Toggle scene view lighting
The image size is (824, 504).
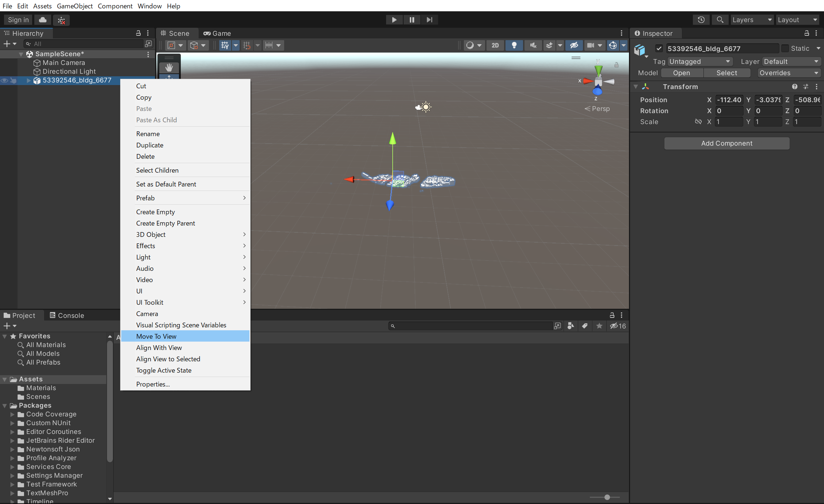pos(514,45)
